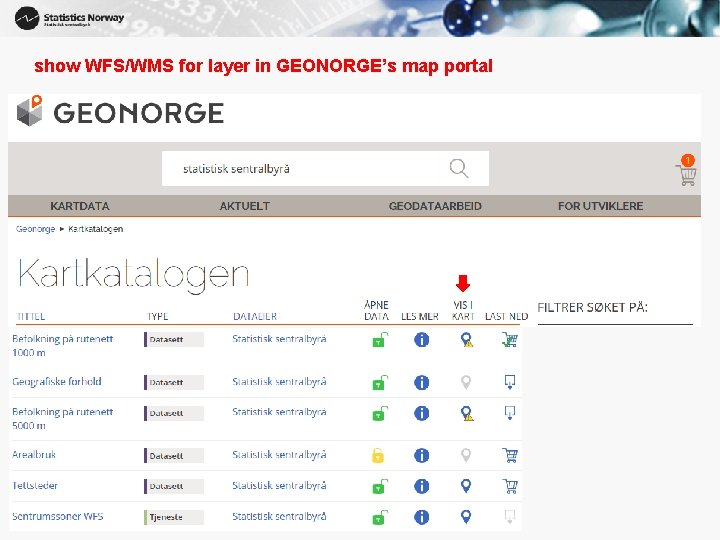This screenshot has width=720, height=540.
Task: Click the FILTRER SØKET PÅ heading
Action: point(592,307)
